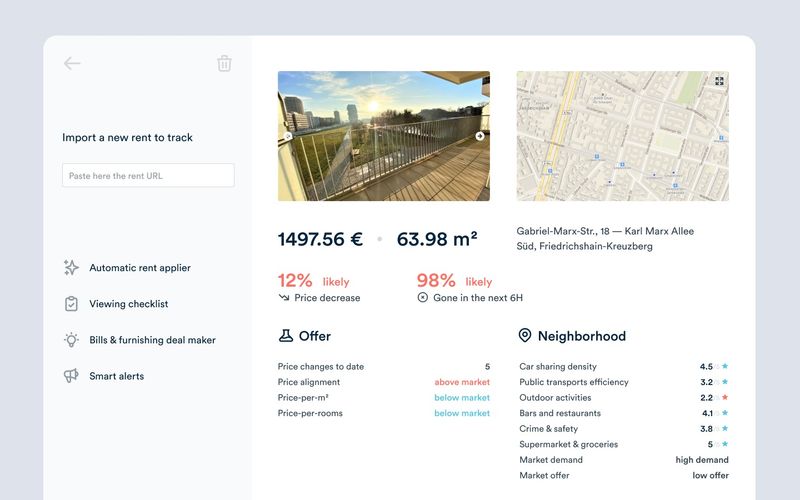Viewport: 800px width, 500px height.
Task: Show previous apartment photo
Action: 288,136
